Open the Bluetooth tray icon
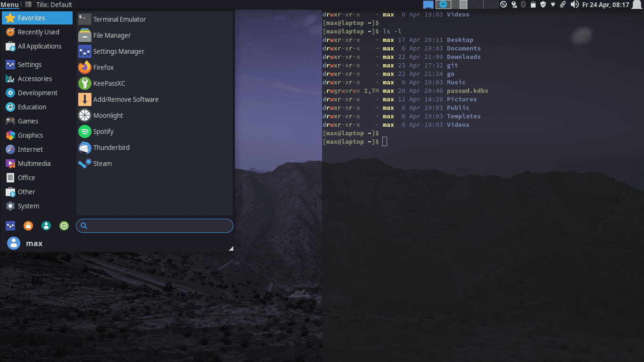The width and height of the screenshot is (644, 362). click(523, 5)
